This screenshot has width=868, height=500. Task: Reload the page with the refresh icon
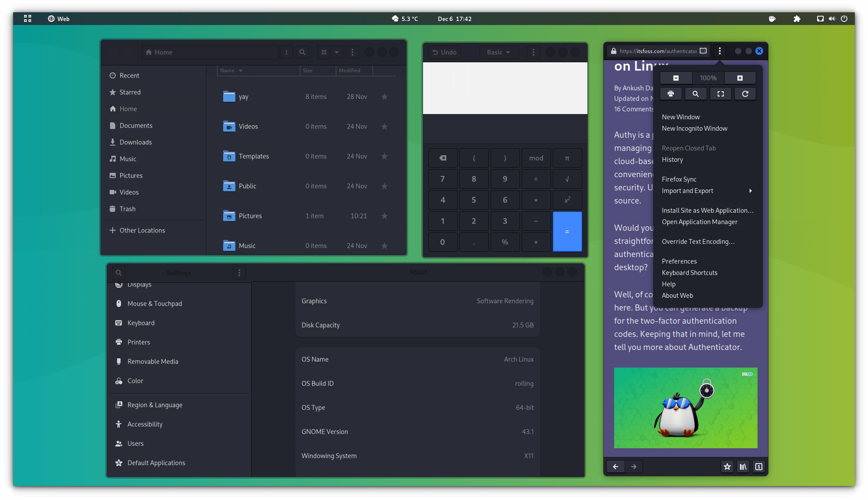[x=745, y=94]
